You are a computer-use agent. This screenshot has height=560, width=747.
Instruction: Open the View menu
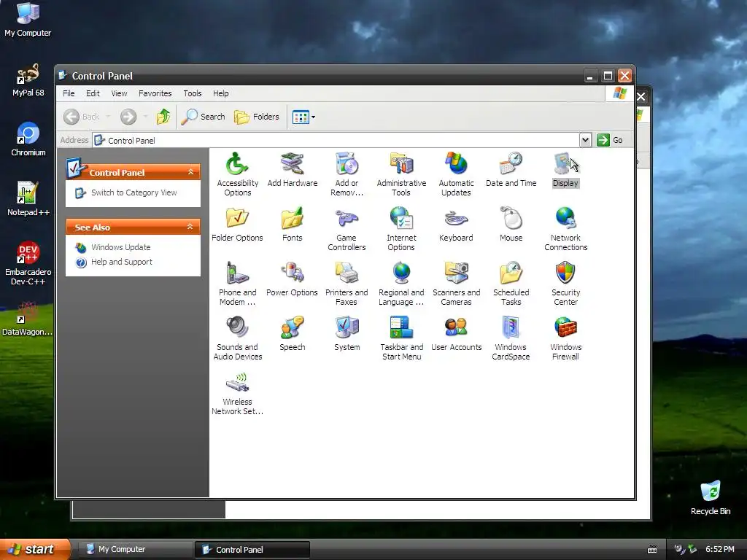point(119,93)
